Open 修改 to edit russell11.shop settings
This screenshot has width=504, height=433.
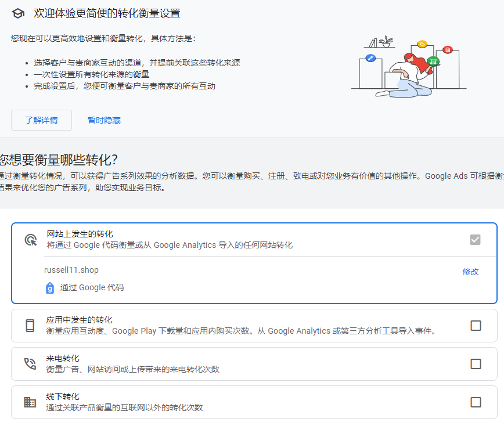pyautogui.click(x=470, y=271)
